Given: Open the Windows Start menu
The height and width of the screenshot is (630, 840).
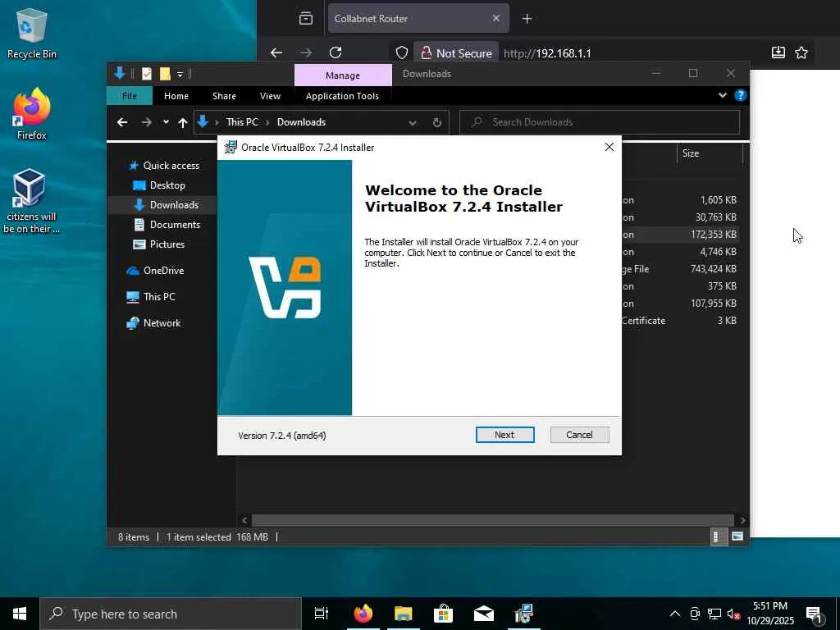Looking at the screenshot, I should (x=20, y=614).
